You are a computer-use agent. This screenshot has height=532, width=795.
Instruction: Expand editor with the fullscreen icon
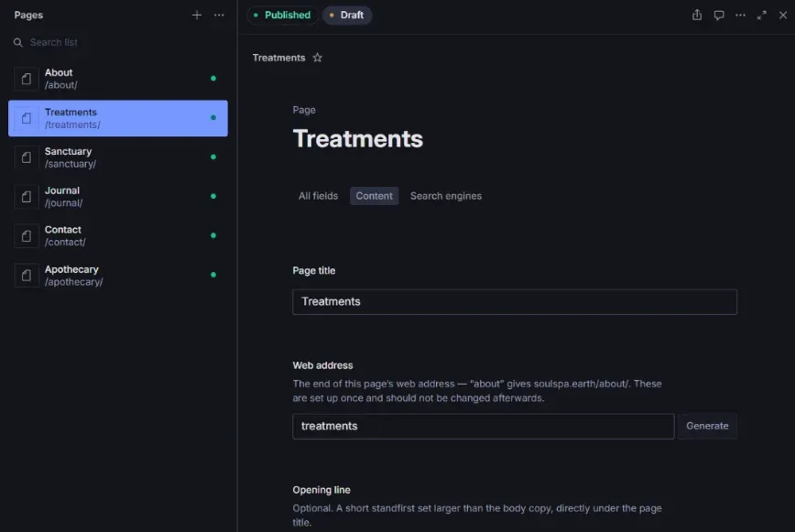(x=761, y=16)
